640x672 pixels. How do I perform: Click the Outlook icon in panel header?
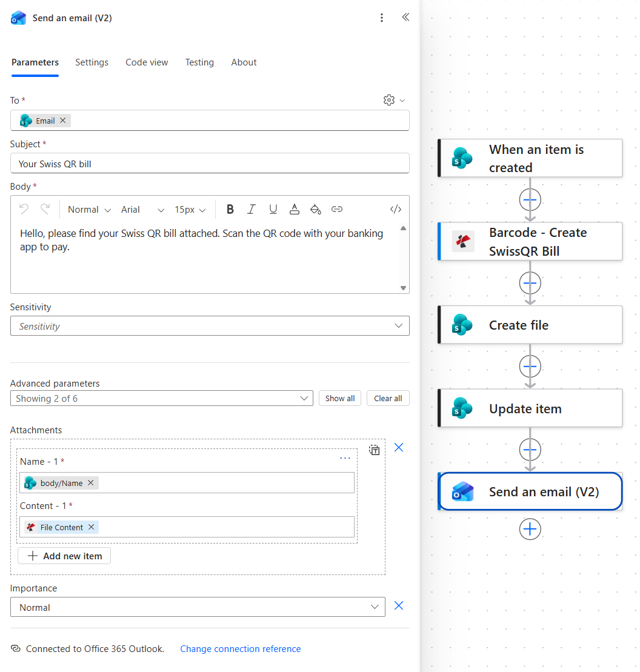(18, 18)
